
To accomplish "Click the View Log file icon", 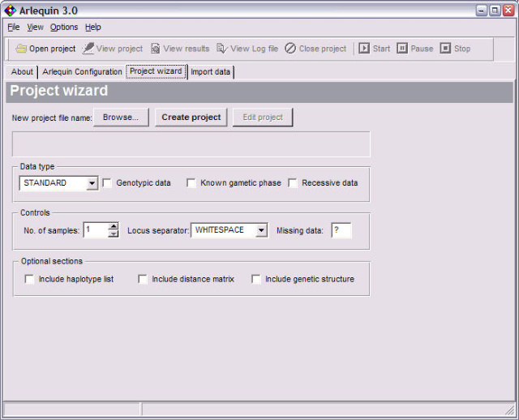I will tap(221, 49).
